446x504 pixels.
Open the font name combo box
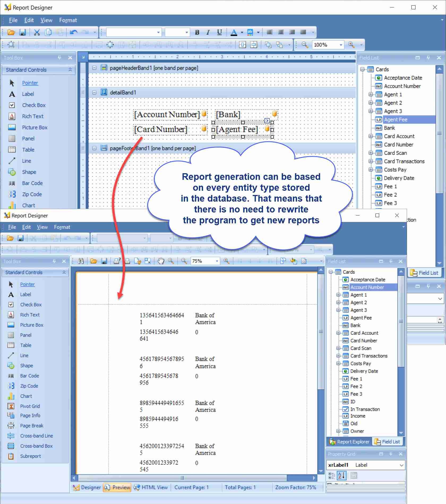click(134, 32)
